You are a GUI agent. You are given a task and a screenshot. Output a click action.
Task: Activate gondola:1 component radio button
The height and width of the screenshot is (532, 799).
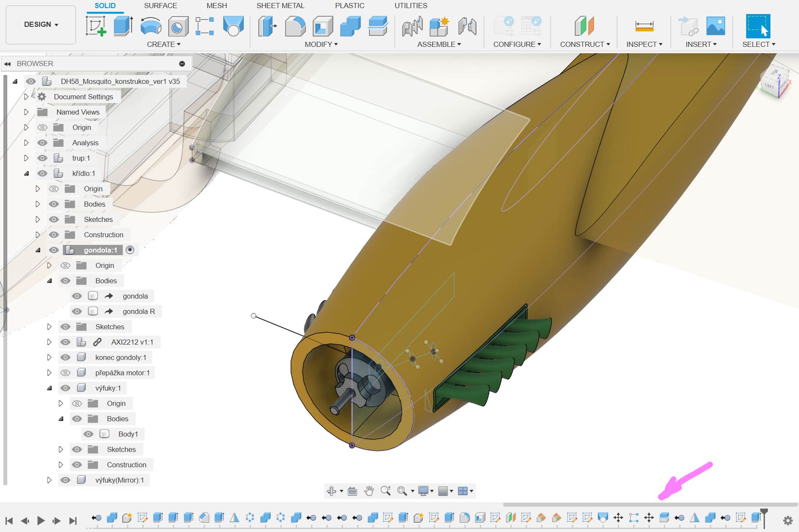click(x=130, y=250)
